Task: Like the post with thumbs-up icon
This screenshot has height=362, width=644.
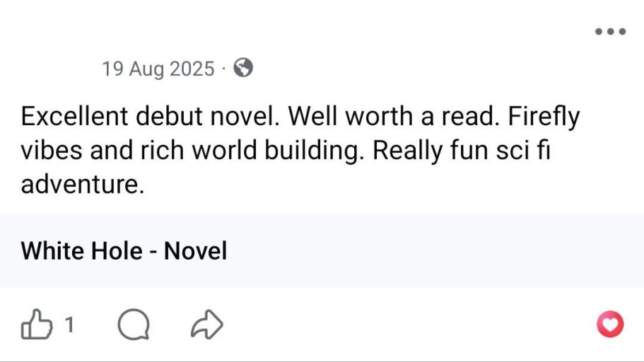Action: coord(36,325)
